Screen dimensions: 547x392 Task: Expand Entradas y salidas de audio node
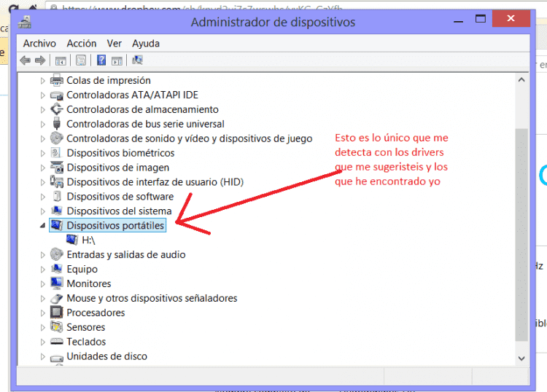42,255
